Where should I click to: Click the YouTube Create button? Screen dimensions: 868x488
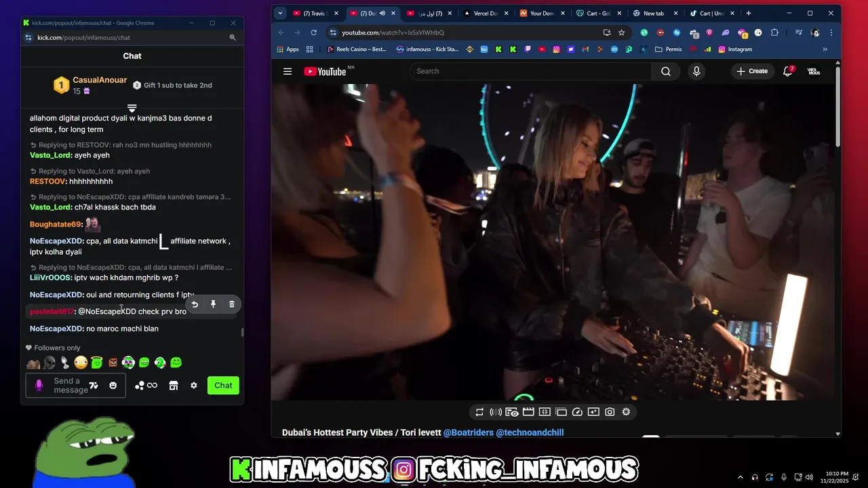coord(752,71)
